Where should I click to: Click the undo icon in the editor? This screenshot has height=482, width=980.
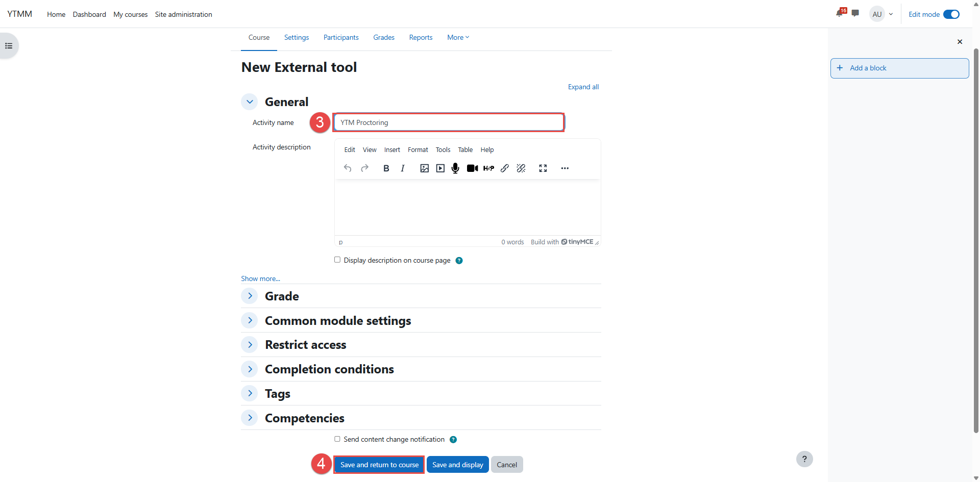pos(348,168)
